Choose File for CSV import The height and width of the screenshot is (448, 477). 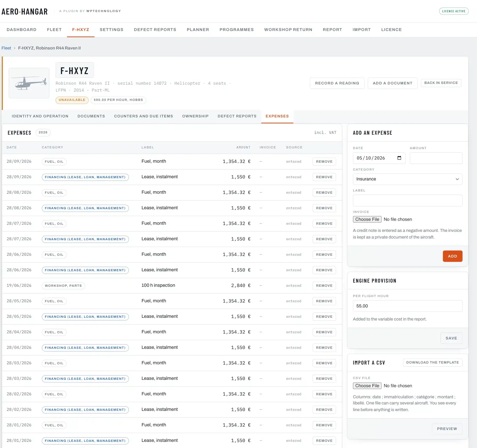[x=367, y=386]
